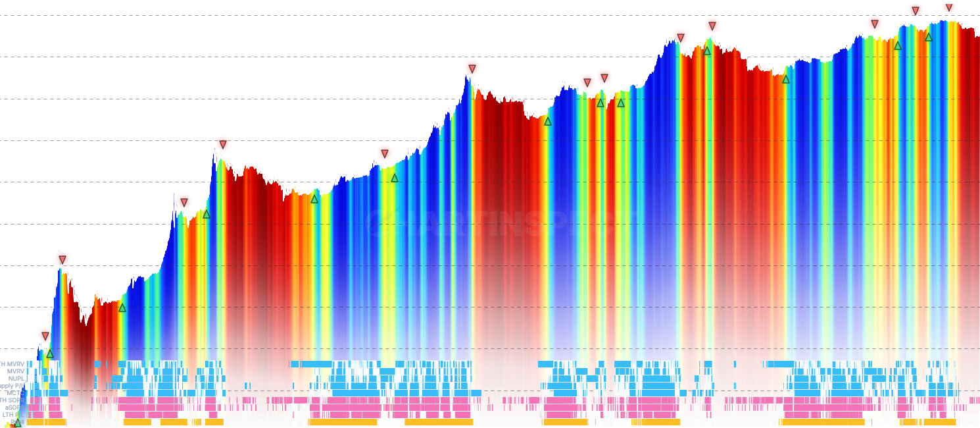The image size is (980, 428).
Task: Click the red sell marker above the first major peak
Action: point(62,259)
